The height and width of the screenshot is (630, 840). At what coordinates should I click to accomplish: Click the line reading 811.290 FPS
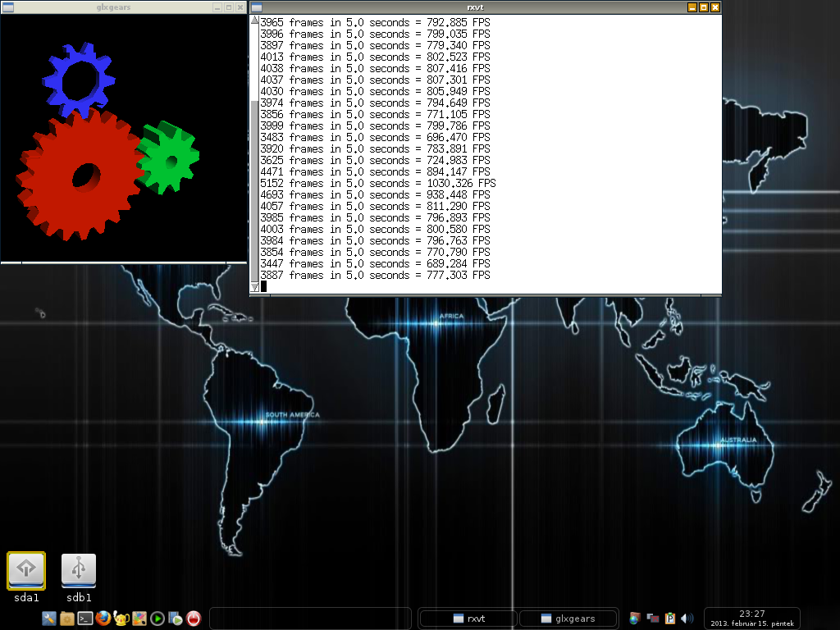point(375,206)
